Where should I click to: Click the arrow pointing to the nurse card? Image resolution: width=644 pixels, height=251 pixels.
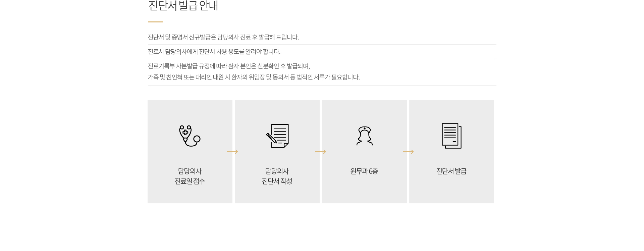point(321,152)
